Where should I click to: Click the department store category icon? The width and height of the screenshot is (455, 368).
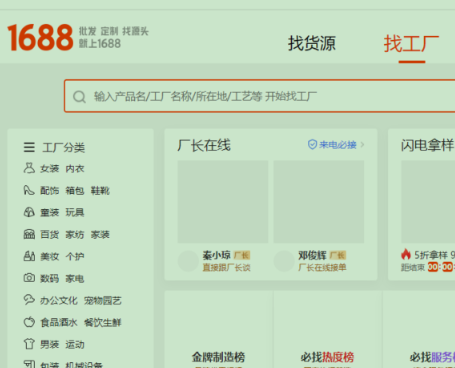click(x=29, y=234)
